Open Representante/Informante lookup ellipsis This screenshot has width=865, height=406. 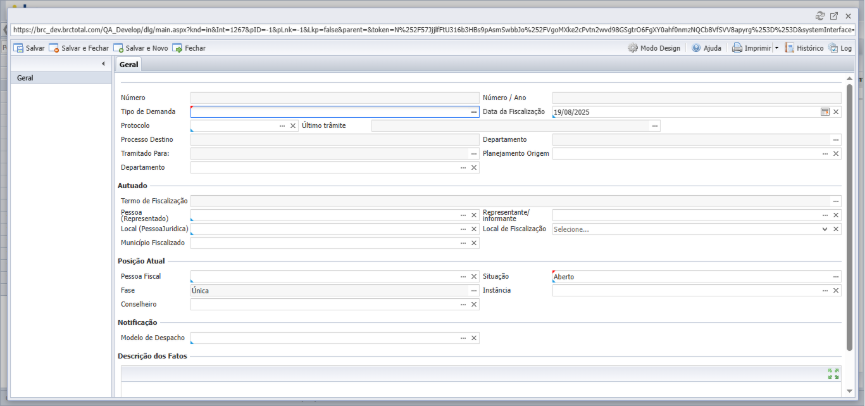tap(825, 215)
